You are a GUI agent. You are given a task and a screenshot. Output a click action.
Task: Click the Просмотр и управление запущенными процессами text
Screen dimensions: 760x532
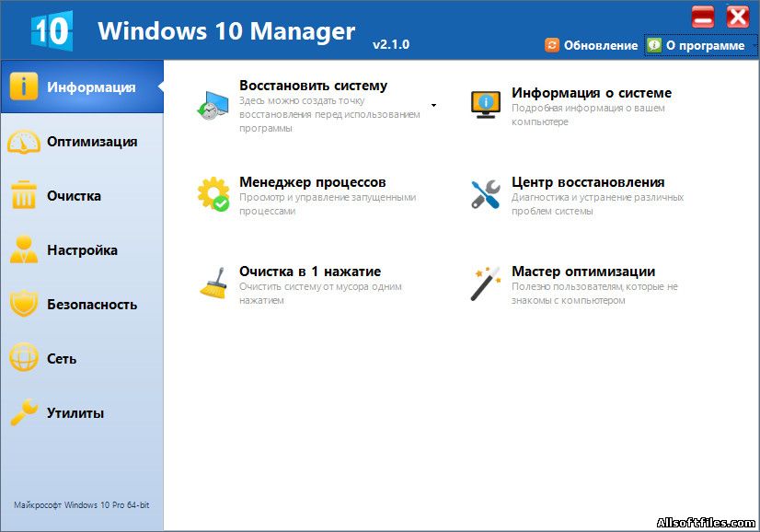328,204
